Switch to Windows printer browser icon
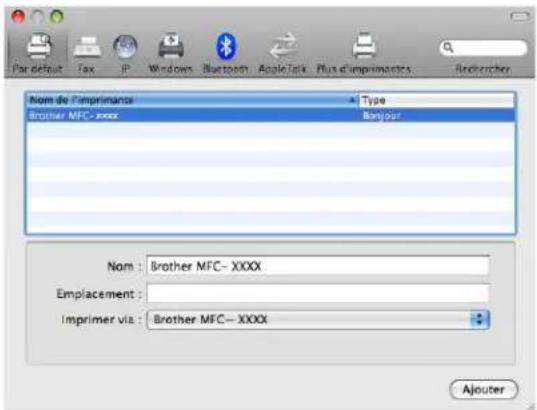Viewport: 537px width, 410px height. (x=171, y=46)
